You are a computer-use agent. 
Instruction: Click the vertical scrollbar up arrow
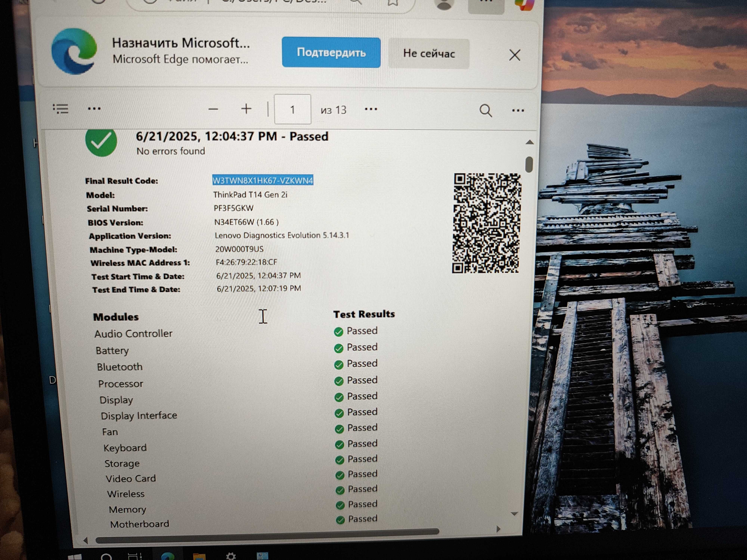click(529, 142)
